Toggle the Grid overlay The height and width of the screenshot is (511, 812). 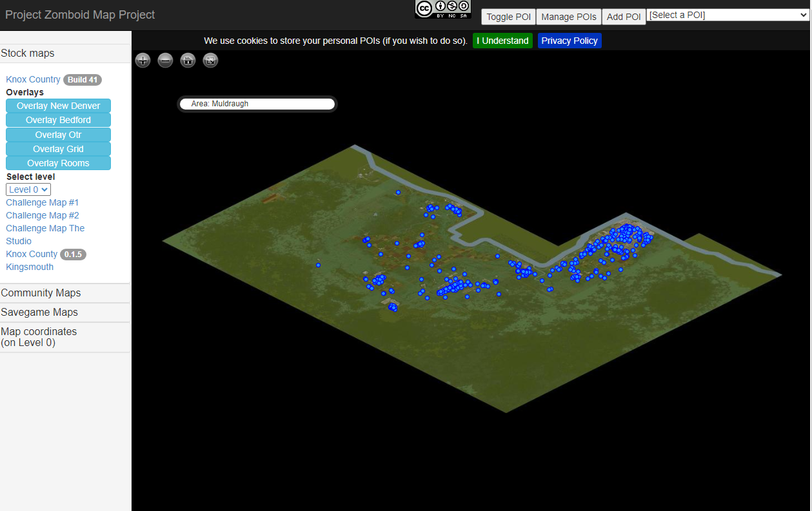coord(58,149)
